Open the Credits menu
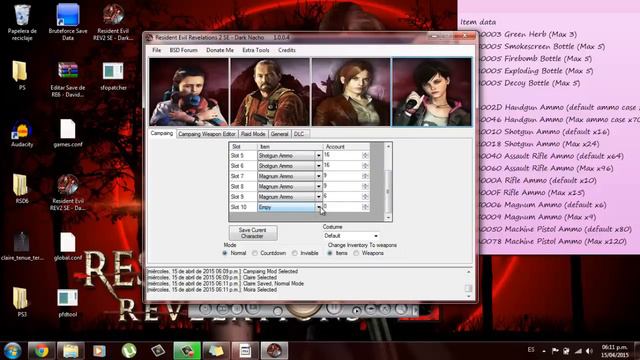 pos(287,50)
